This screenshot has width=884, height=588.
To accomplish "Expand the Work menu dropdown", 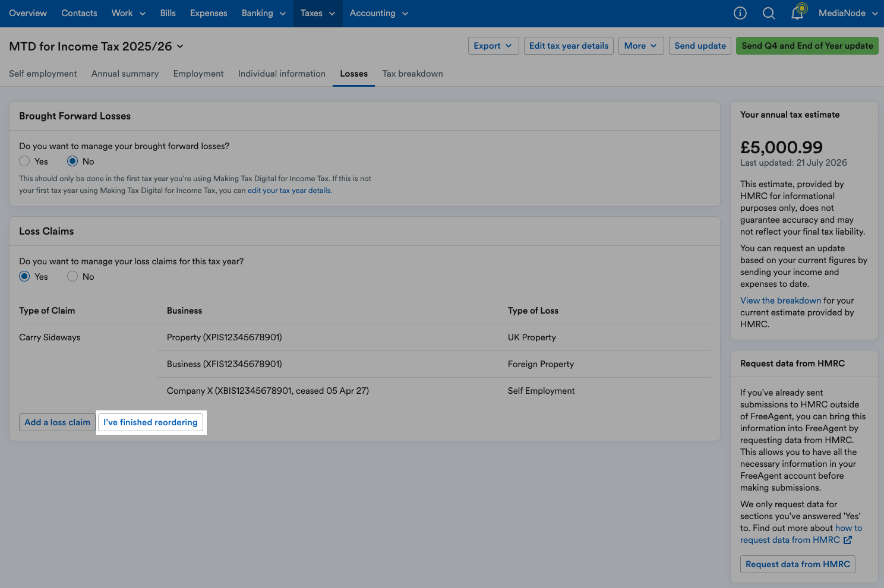I will coord(128,13).
